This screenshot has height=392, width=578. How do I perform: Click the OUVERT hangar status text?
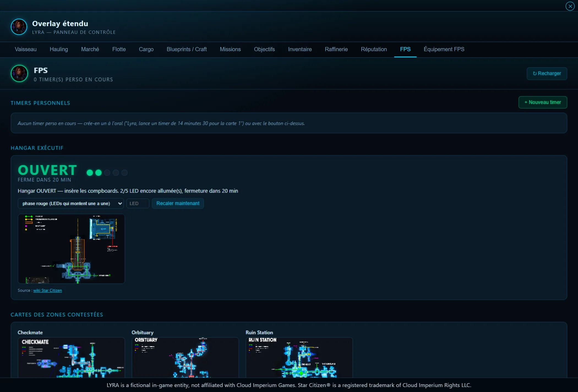[x=47, y=170]
